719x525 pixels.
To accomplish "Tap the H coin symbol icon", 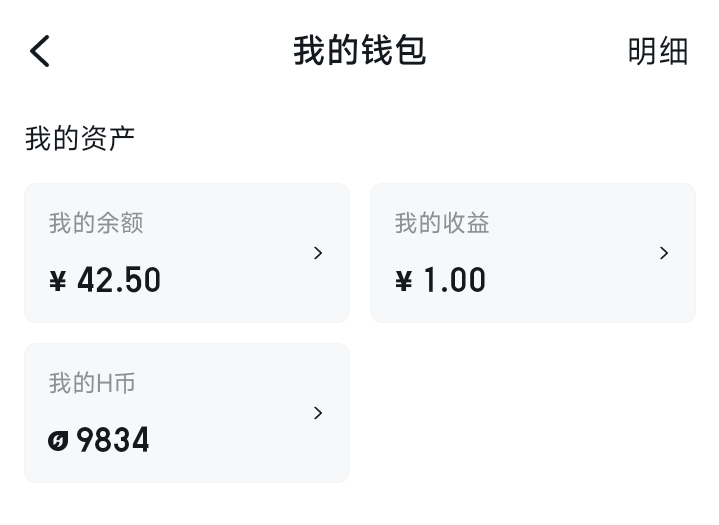I will click(58, 441).
